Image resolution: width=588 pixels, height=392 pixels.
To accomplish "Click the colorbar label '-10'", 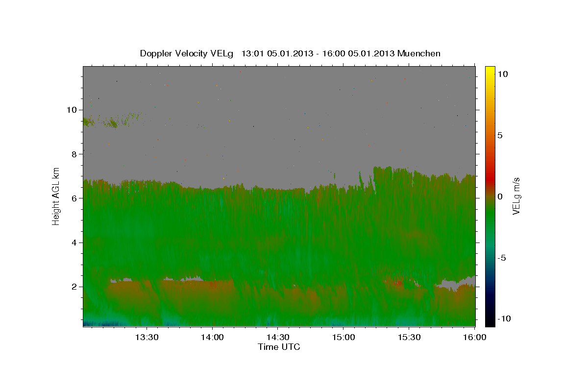I will click(x=504, y=319).
